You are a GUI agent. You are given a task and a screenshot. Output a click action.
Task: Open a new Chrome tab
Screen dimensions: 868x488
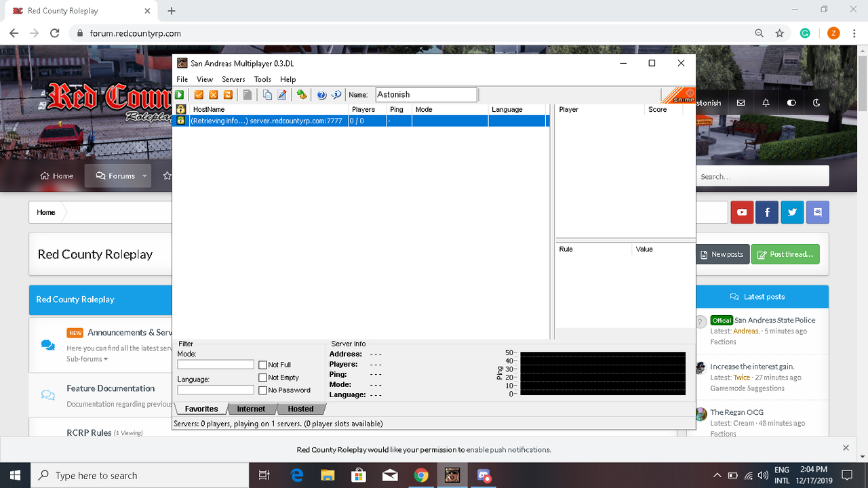(172, 11)
